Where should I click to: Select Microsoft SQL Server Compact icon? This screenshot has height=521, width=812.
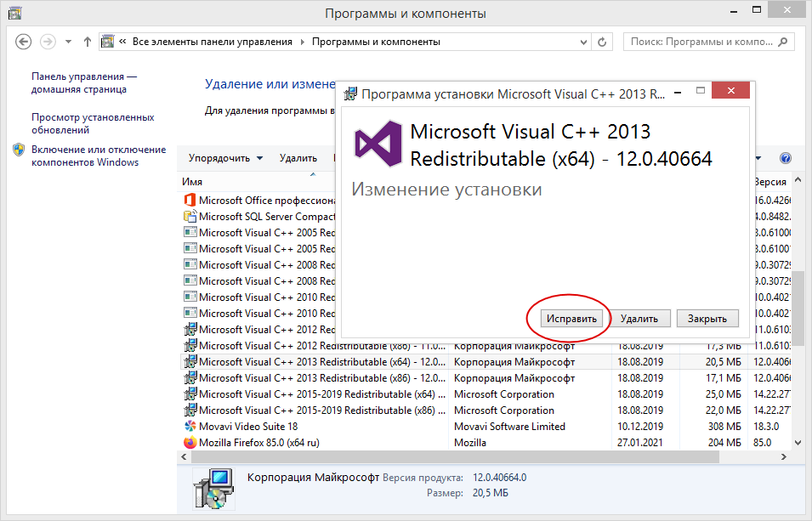click(x=190, y=216)
